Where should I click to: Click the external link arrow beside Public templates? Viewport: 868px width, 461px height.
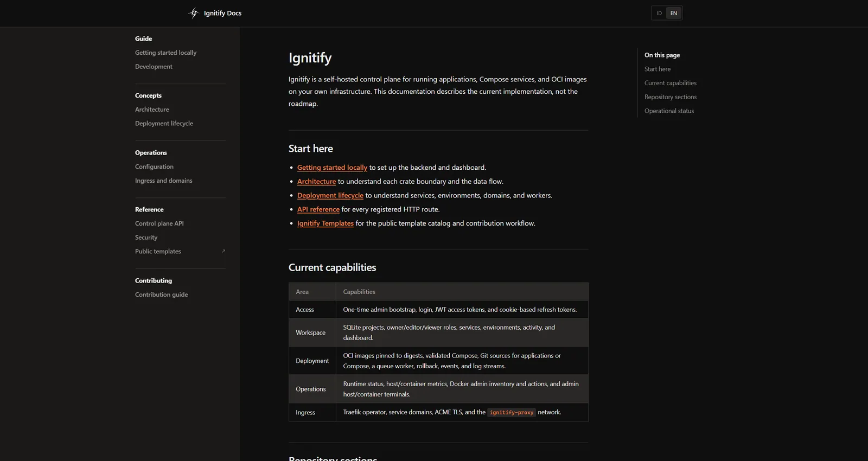click(x=223, y=251)
